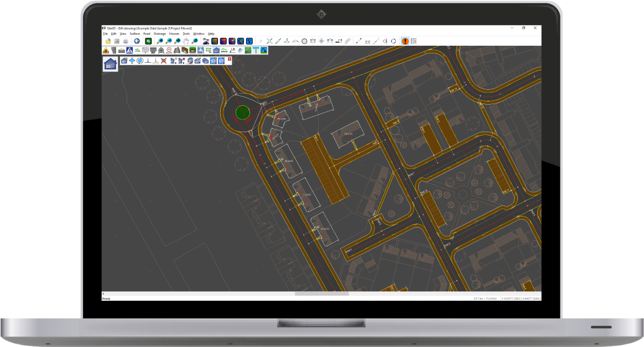
Task: Toggle the circle centre snap icon
Action: (304, 41)
